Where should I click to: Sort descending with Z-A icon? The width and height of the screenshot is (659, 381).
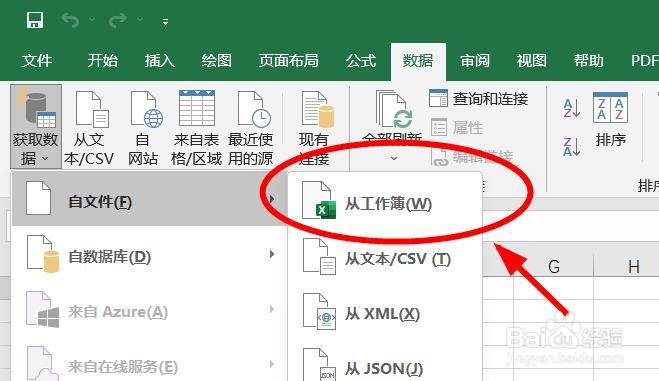click(572, 147)
